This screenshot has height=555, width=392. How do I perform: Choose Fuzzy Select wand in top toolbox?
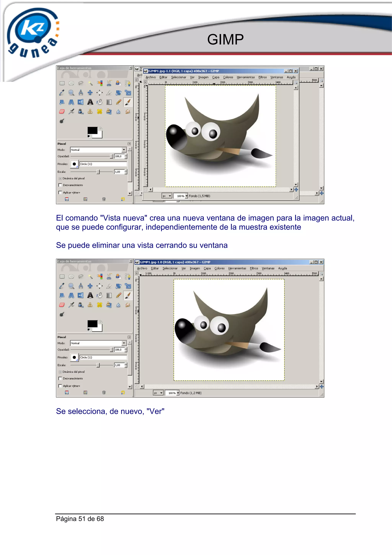coord(90,83)
